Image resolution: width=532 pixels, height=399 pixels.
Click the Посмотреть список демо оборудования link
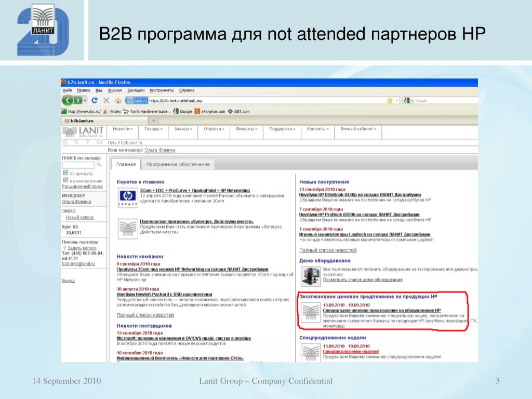click(x=363, y=280)
